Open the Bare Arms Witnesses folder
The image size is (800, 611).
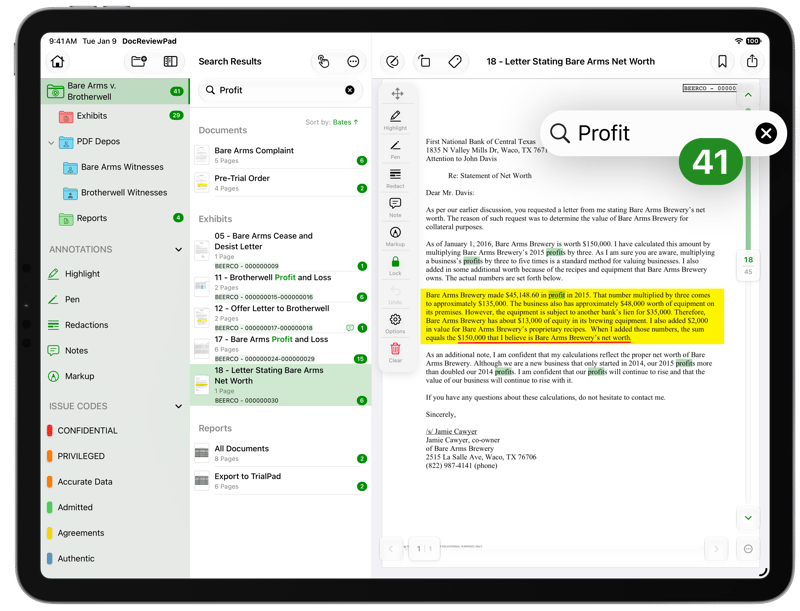(x=115, y=167)
